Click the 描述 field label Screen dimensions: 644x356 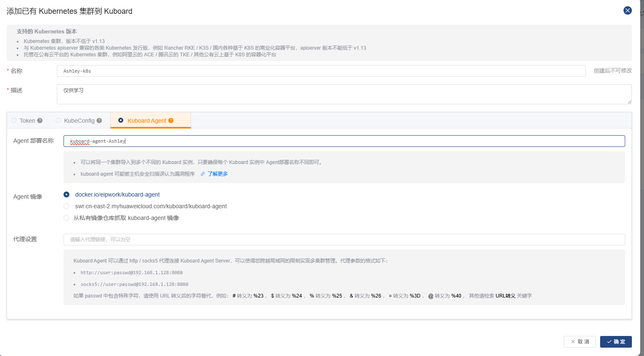[16, 90]
